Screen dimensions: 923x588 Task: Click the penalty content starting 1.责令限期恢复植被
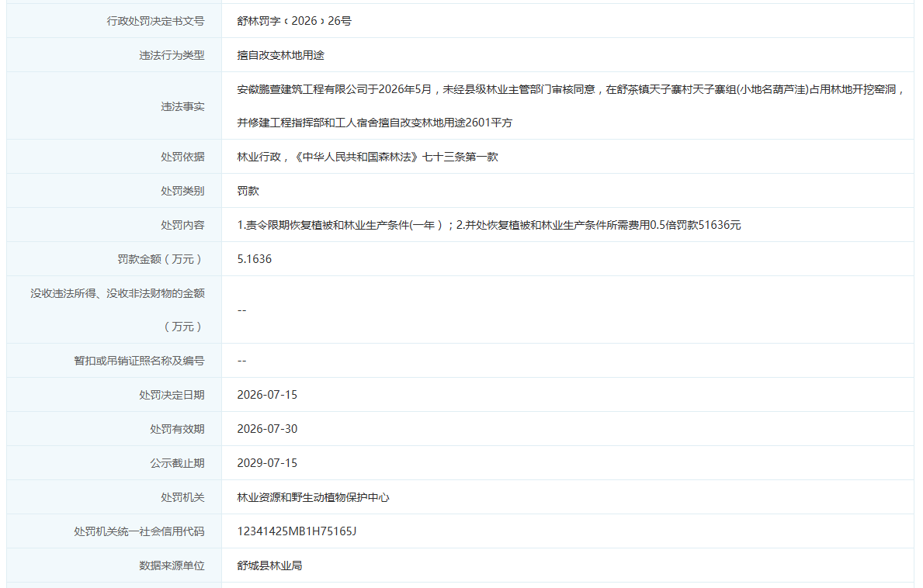click(x=489, y=225)
